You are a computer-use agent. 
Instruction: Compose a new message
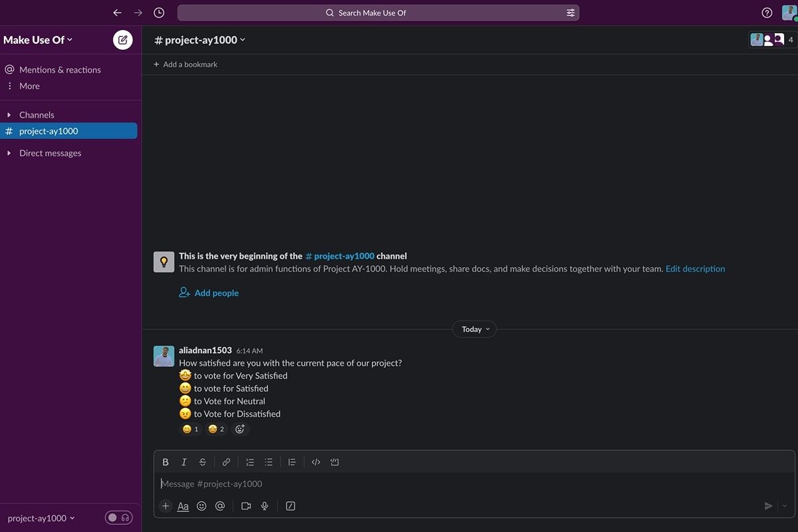tap(122, 40)
